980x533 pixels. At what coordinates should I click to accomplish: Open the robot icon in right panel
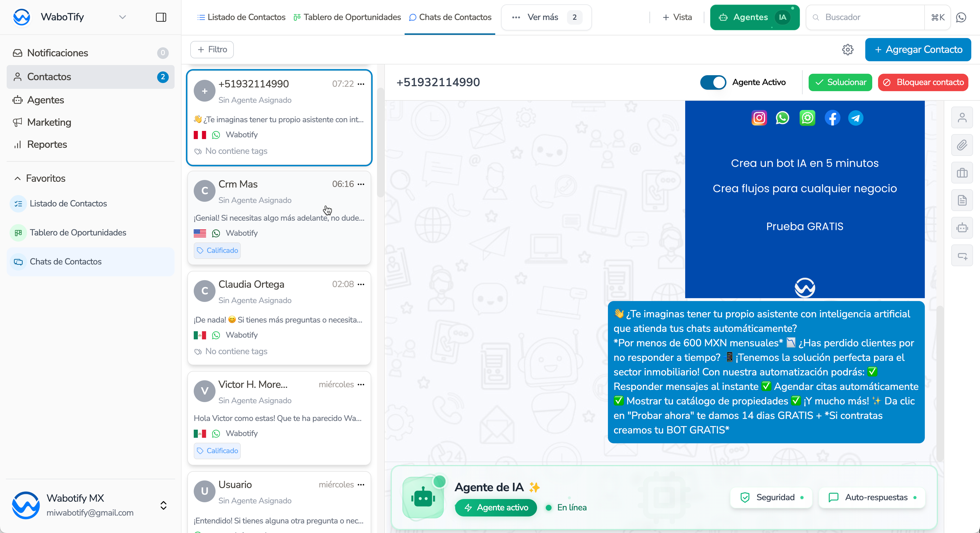tap(962, 228)
